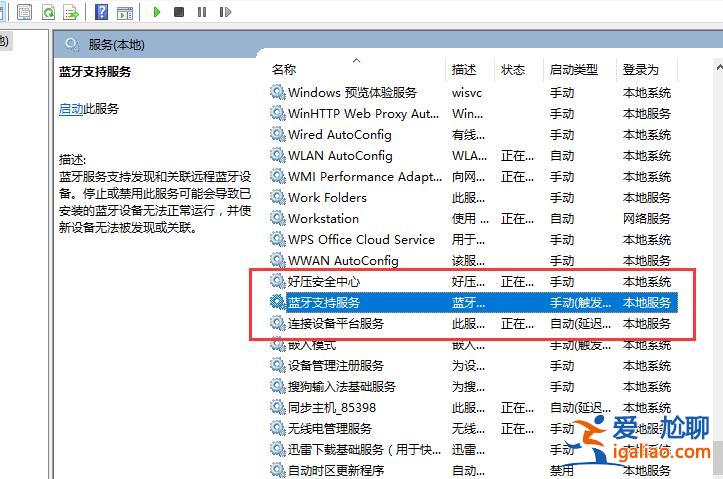Click the gear icon of 蓝牙支持服务
This screenshot has height=479, width=723.
[x=278, y=302]
